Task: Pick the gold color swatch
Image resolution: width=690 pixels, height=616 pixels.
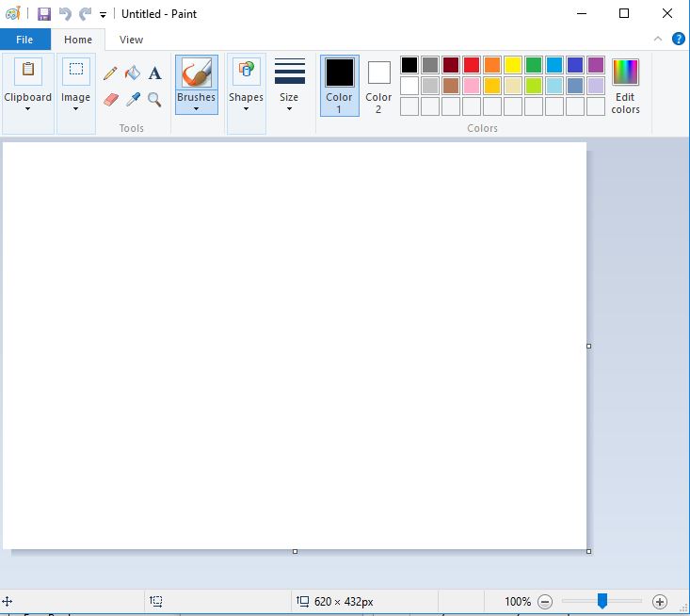Action: pyautogui.click(x=492, y=86)
